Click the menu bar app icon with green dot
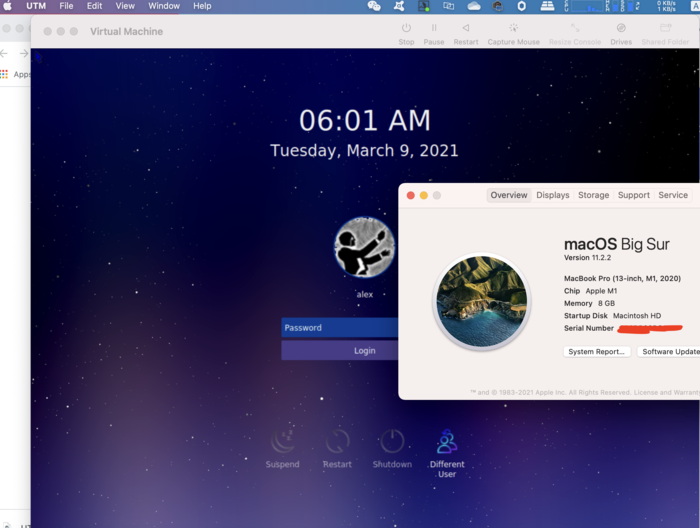Viewport: 700px width, 528px height. click(423, 6)
